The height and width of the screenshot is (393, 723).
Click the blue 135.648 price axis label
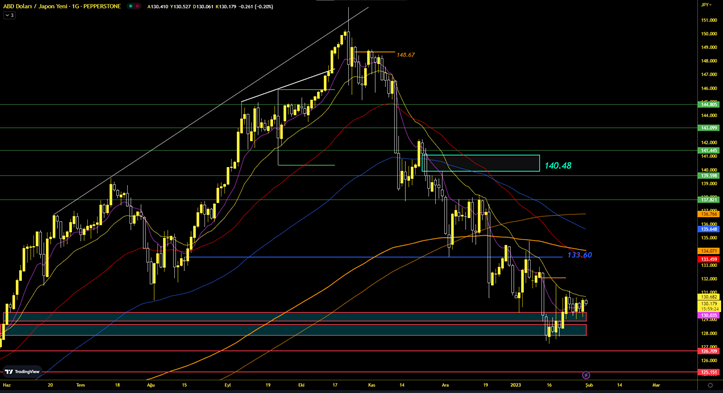point(709,229)
